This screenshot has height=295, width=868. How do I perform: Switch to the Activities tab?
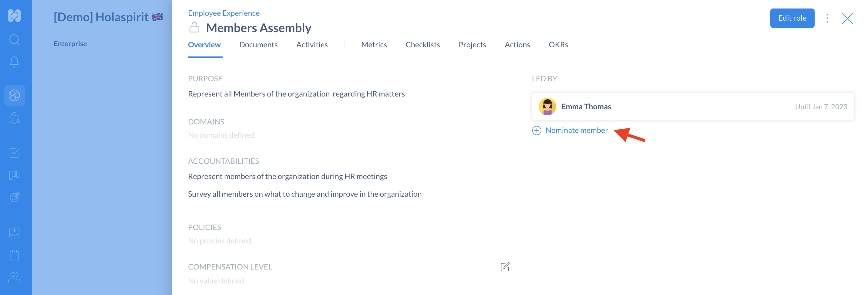312,45
